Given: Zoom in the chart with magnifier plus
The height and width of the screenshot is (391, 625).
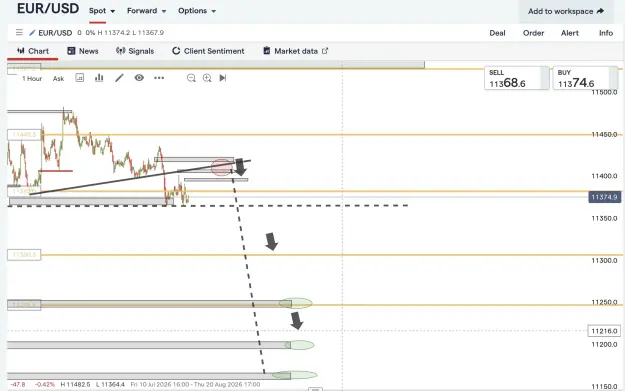Looking at the screenshot, I should (207, 78).
